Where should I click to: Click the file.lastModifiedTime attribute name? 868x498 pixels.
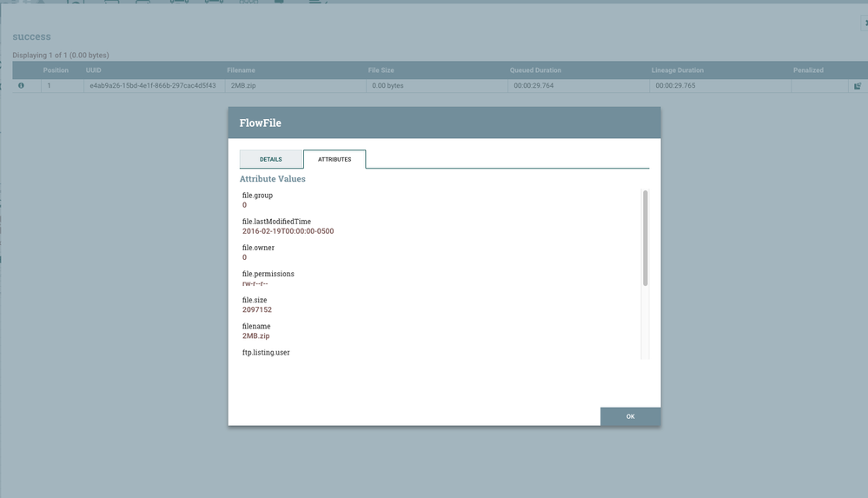(x=276, y=222)
